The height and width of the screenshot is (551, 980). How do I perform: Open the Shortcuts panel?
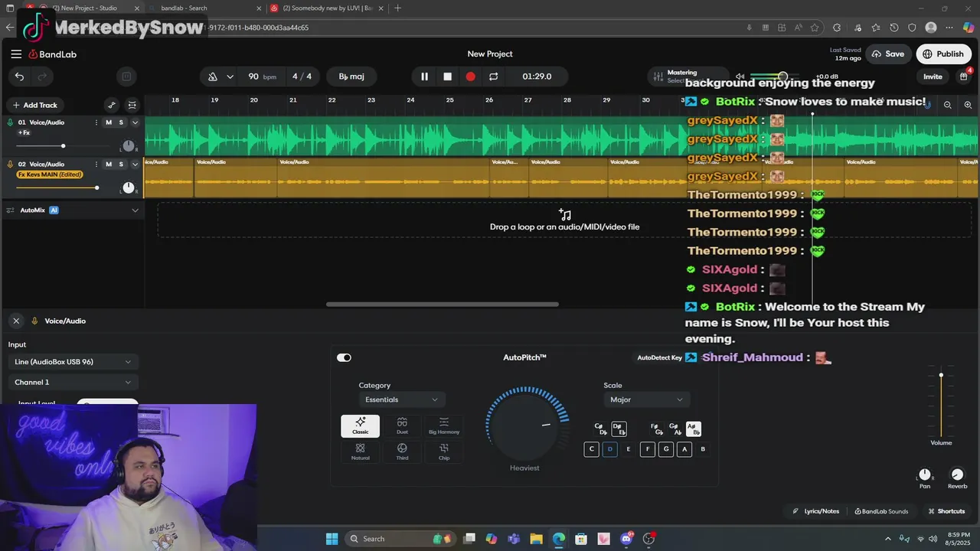[x=946, y=511]
